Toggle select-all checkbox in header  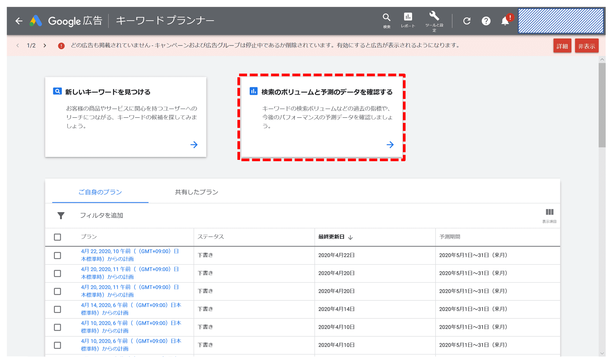pos(58,237)
